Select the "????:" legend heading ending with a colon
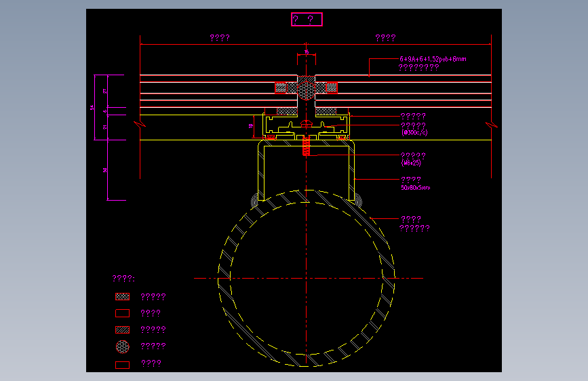 [123, 279]
